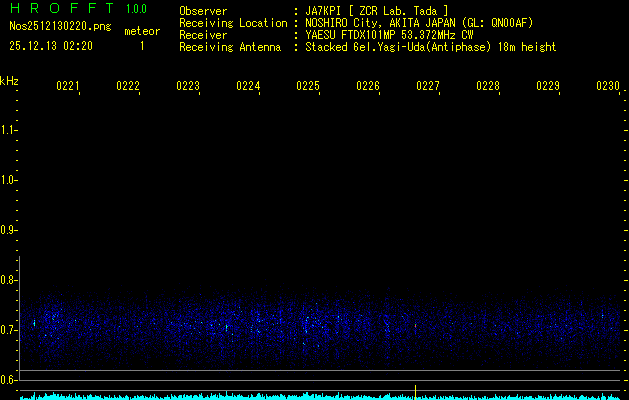Click the 0.6 frequency axis label
Screen dimensions: 629x400
(9, 379)
